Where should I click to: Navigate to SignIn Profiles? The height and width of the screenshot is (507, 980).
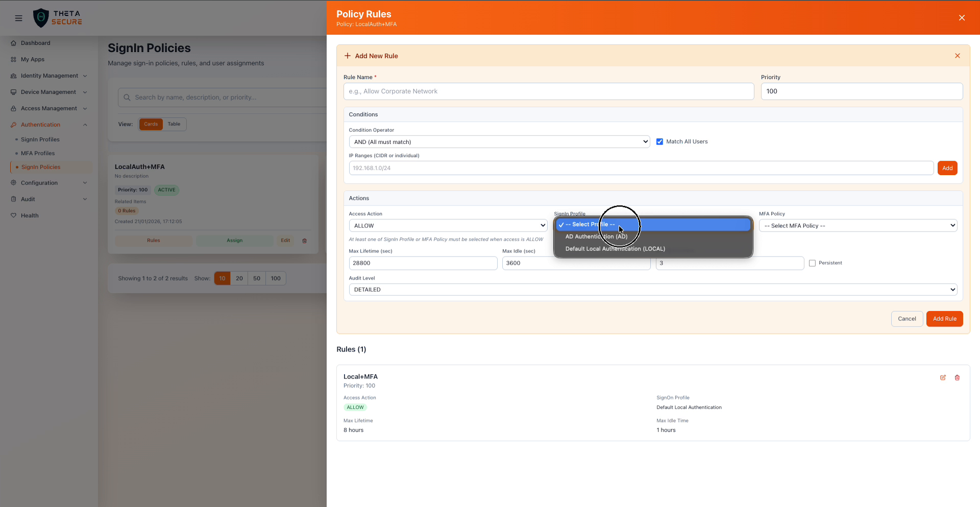(39, 139)
